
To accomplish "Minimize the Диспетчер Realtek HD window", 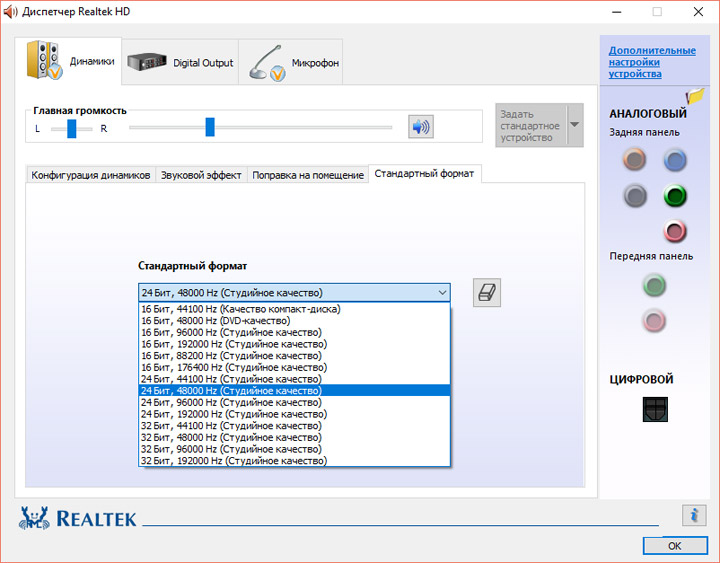I will pos(616,11).
